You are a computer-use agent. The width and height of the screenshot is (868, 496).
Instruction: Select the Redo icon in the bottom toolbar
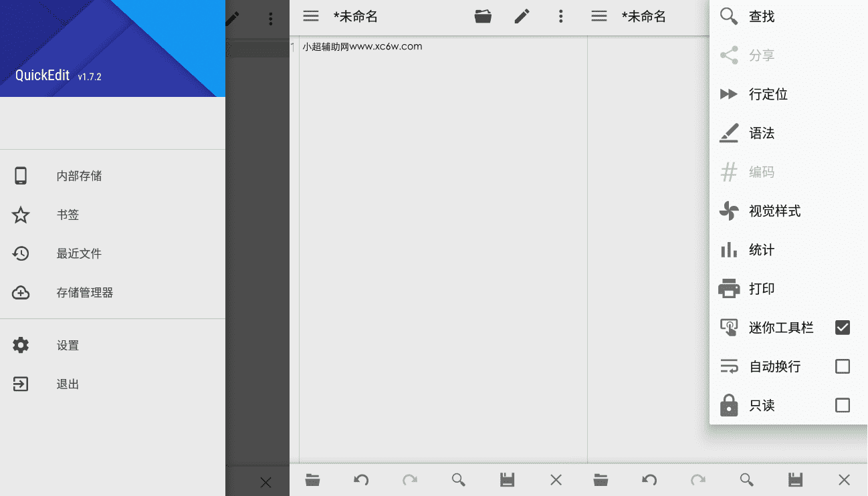409,480
